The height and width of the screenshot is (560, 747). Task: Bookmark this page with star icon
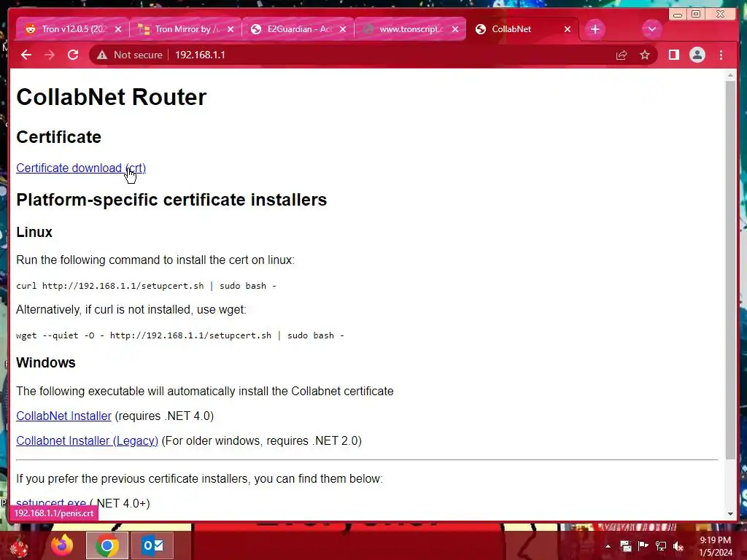pyautogui.click(x=645, y=55)
